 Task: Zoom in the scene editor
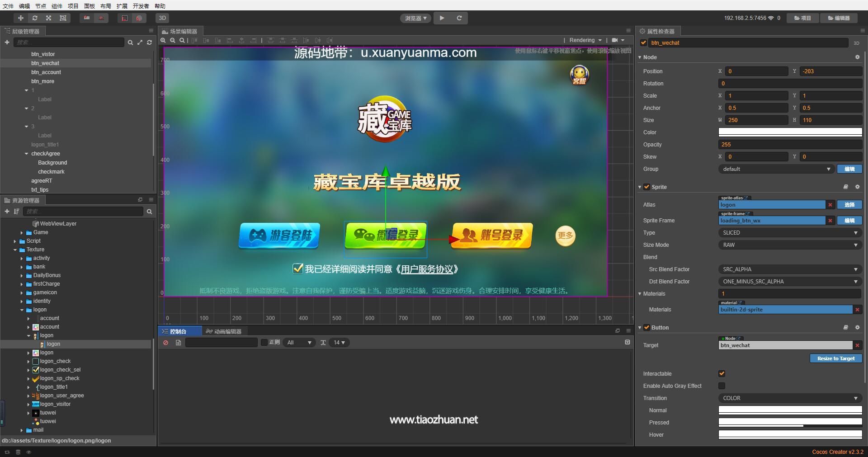point(163,40)
